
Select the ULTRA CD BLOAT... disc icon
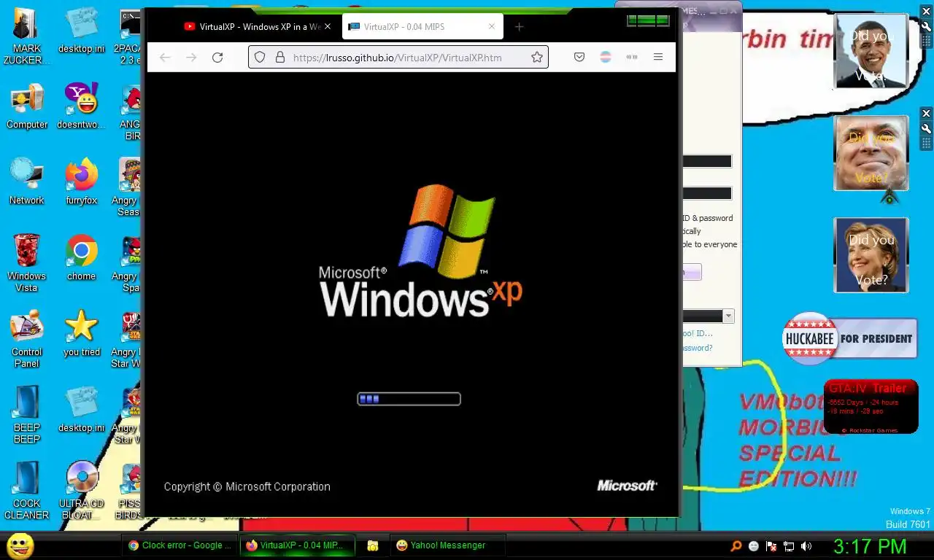coord(81,490)
